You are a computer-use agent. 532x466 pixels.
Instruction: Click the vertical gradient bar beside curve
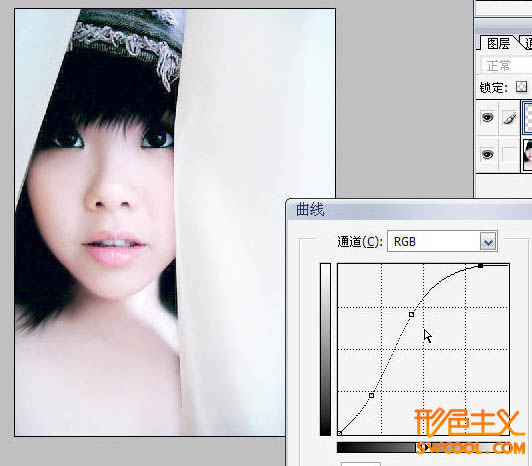coord(325,349)
